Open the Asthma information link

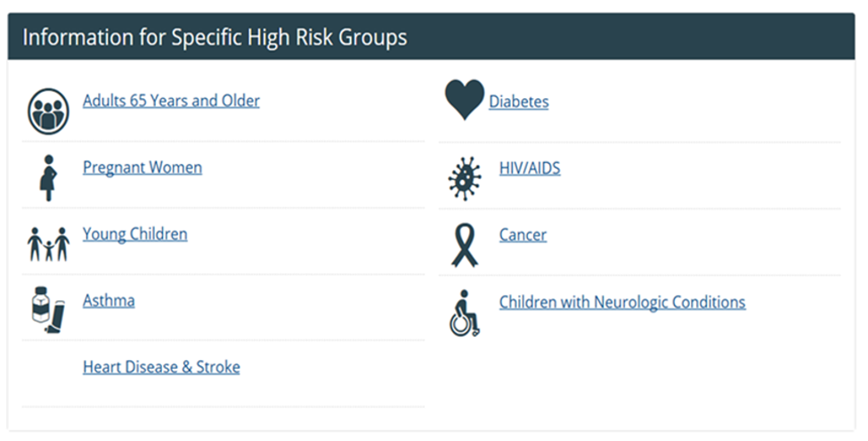click(x=109, y=300)
